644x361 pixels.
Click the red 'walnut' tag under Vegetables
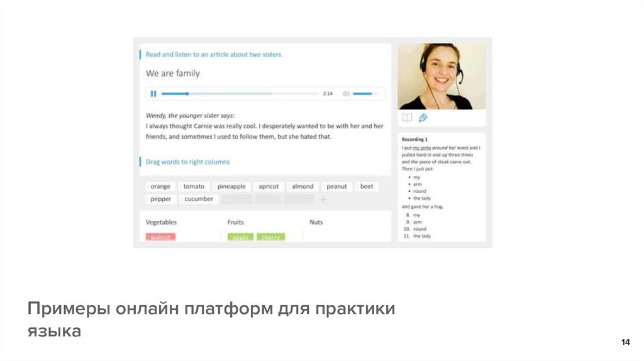point(160,237)
